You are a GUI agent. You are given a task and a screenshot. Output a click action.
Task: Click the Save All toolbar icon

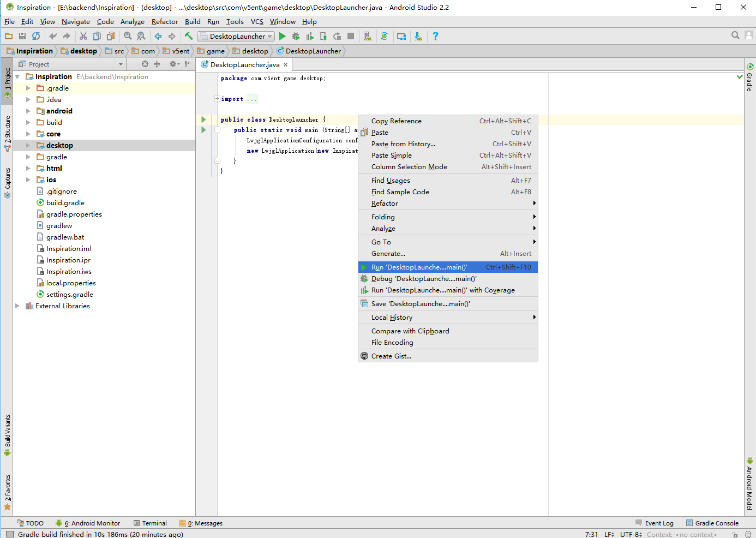tap(22, 36)
